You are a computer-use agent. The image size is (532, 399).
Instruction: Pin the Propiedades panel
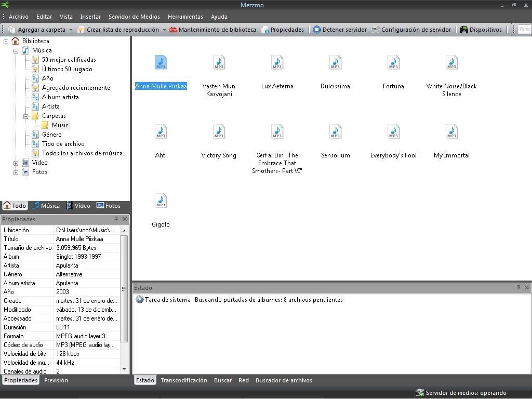[x=116, y=219]
